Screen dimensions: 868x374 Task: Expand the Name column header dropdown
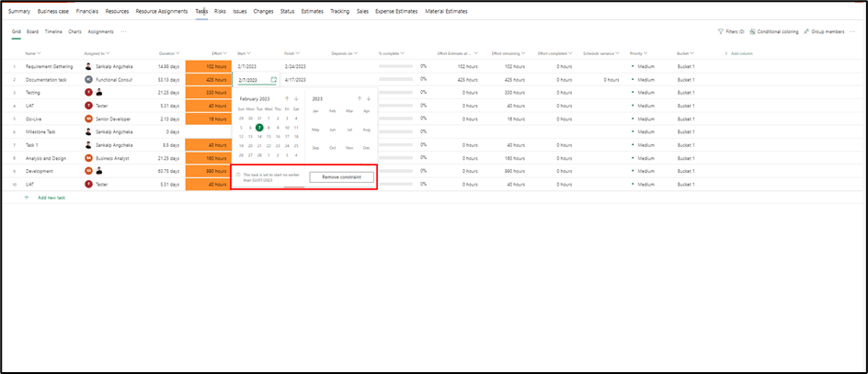point(40,54)
